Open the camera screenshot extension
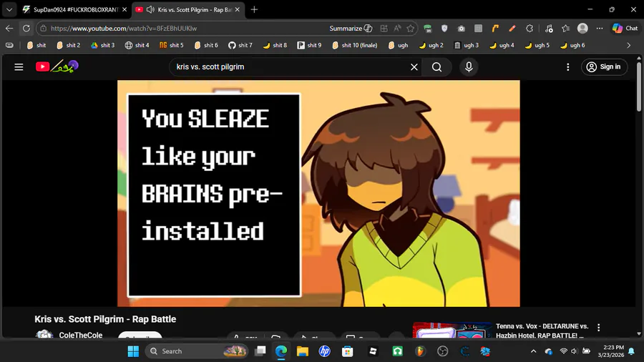Screen dimensions: 644x362 (462, 29)
